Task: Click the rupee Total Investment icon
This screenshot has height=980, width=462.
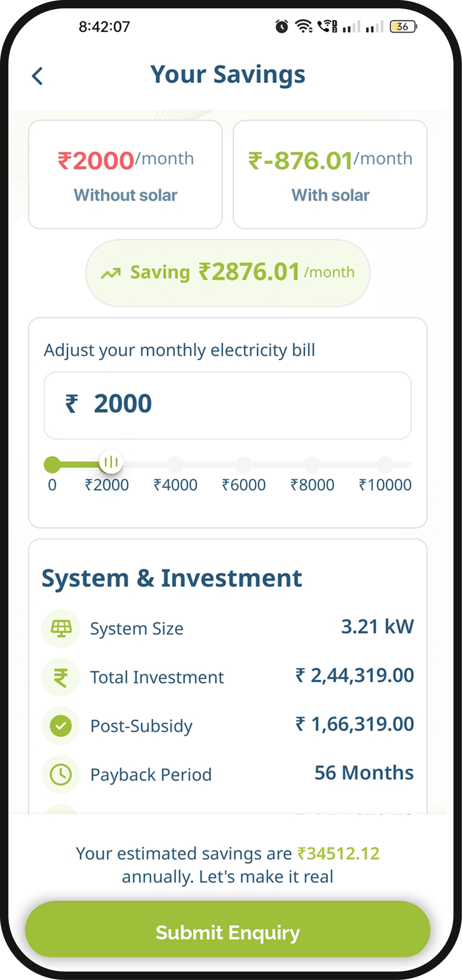Action: tap(61, 677)
